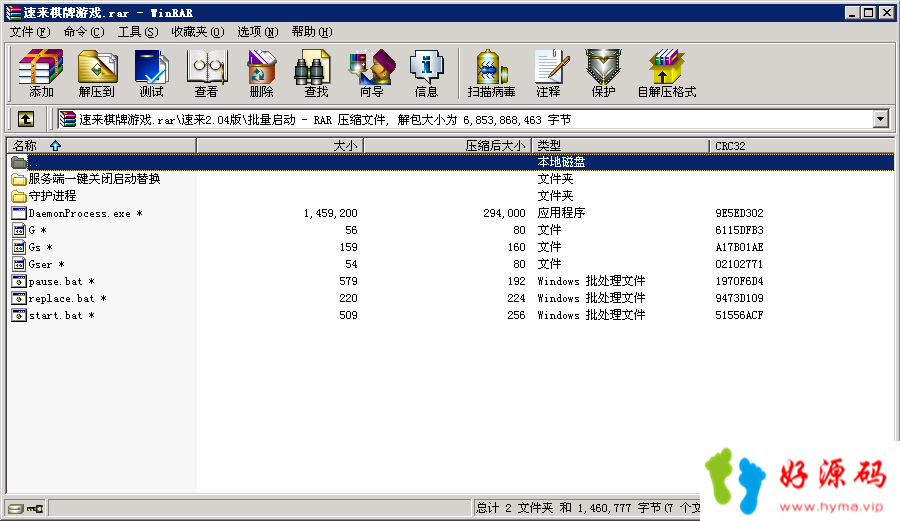Select DaemonProcess.exe file

point(77,213)
